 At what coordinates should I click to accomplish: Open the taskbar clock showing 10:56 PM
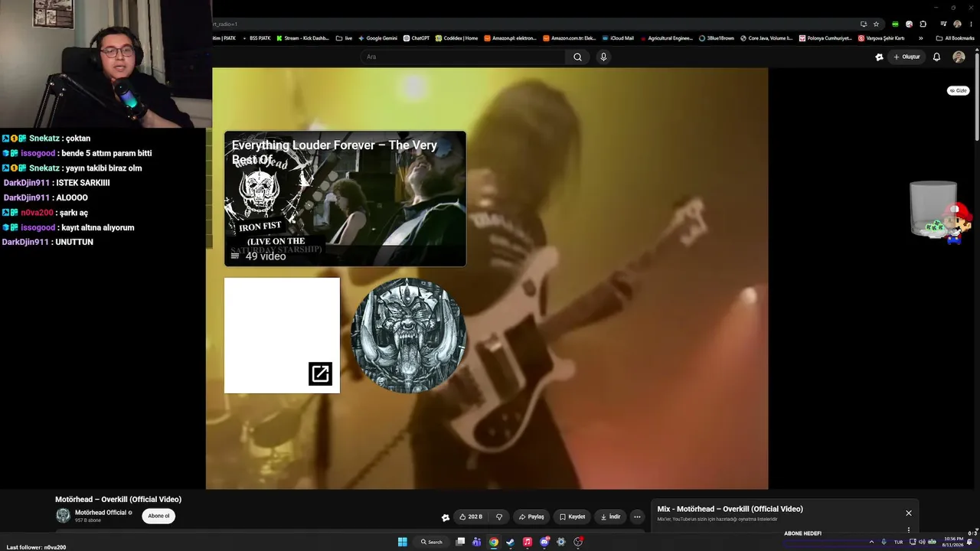tap(953, 542)
